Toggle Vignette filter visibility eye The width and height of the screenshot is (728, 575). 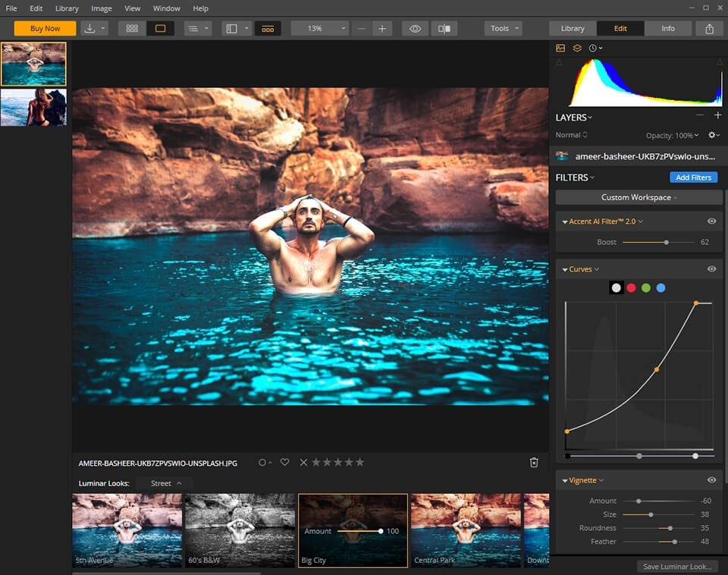point(711,479)
